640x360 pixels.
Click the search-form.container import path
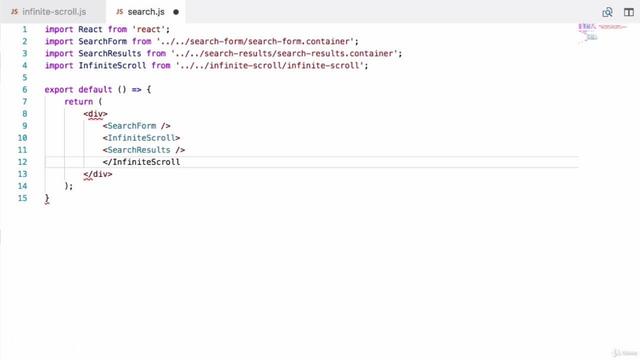pyautogui.click(x=257, y=41)
